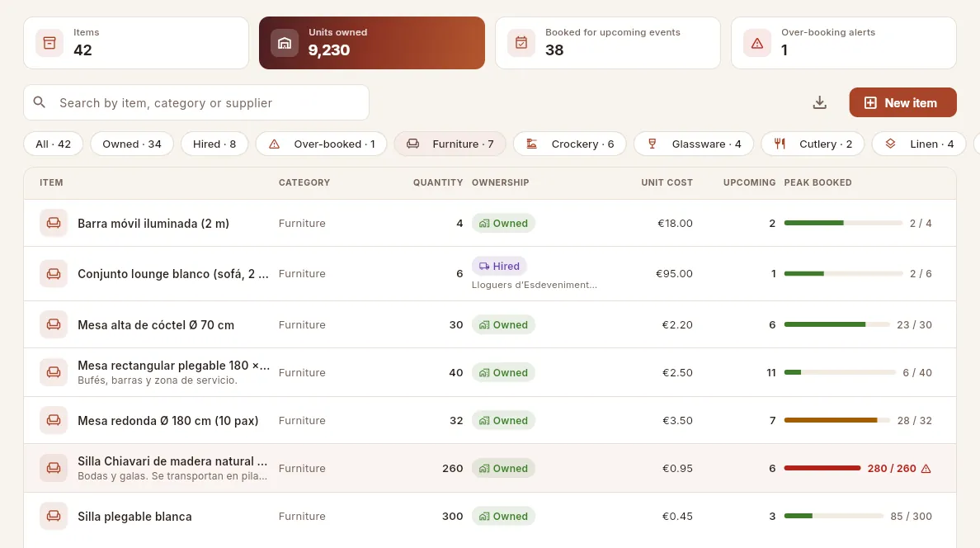Focus the search by item field
Image resolution: width=980 pixels, height=548 pixels.
(x=196, y=102)
